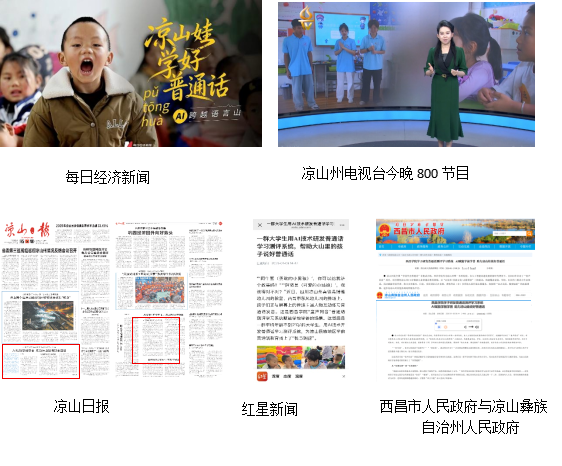
Task: Open the 凉山娃学好普通话 poster image
Action: (131, 73)
